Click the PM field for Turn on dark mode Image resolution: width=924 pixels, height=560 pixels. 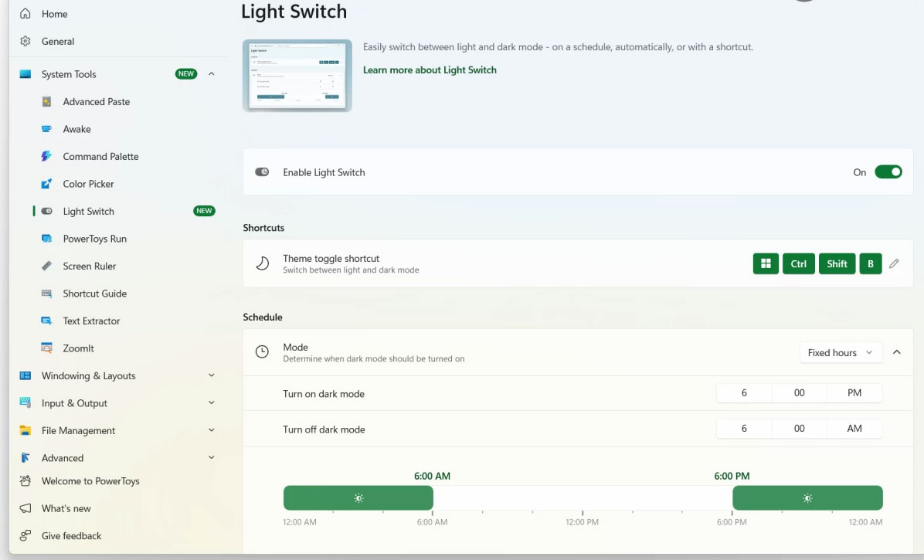854,392
